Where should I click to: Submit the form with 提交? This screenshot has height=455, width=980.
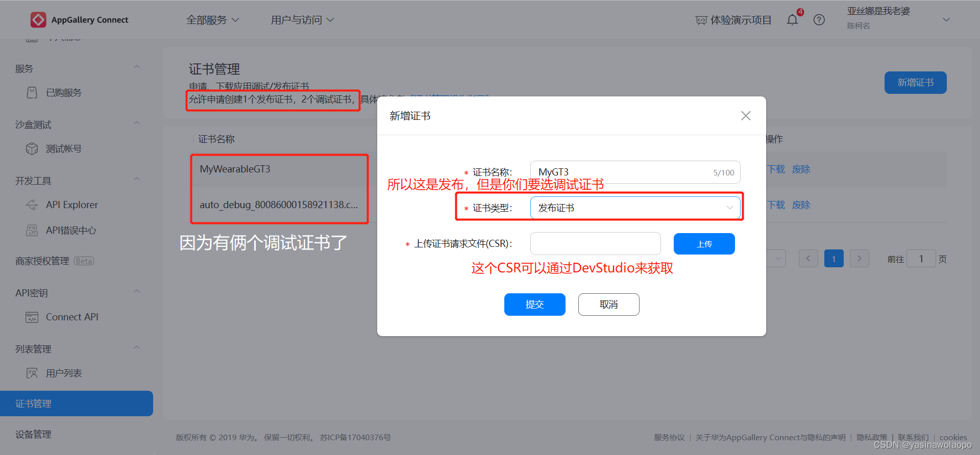tap(535, 305)
